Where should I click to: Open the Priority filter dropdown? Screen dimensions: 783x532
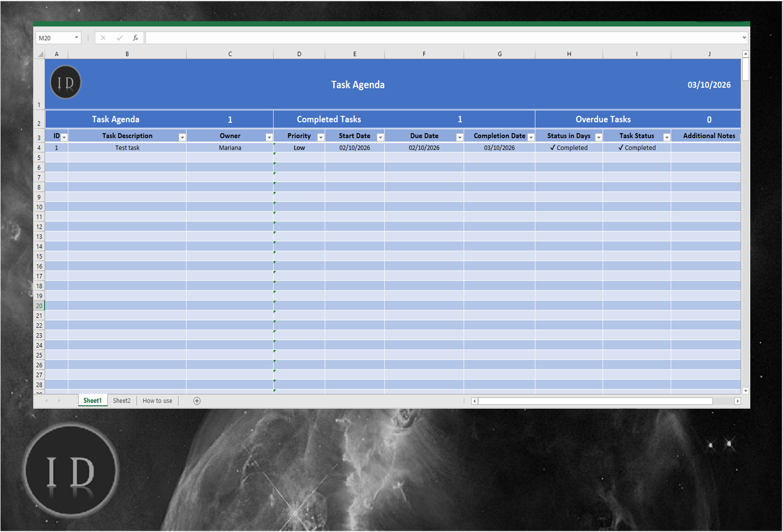(321, 137)
